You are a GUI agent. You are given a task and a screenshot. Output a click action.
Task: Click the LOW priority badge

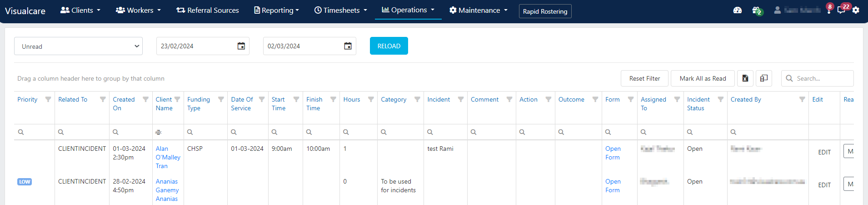click(x=25, y=182)
